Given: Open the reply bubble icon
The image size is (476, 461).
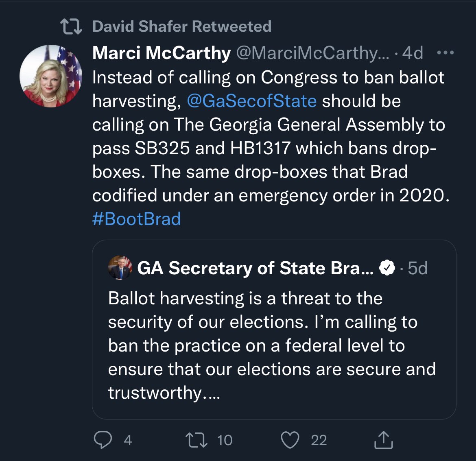Looking at the screenshot, I should coord(103,440).
